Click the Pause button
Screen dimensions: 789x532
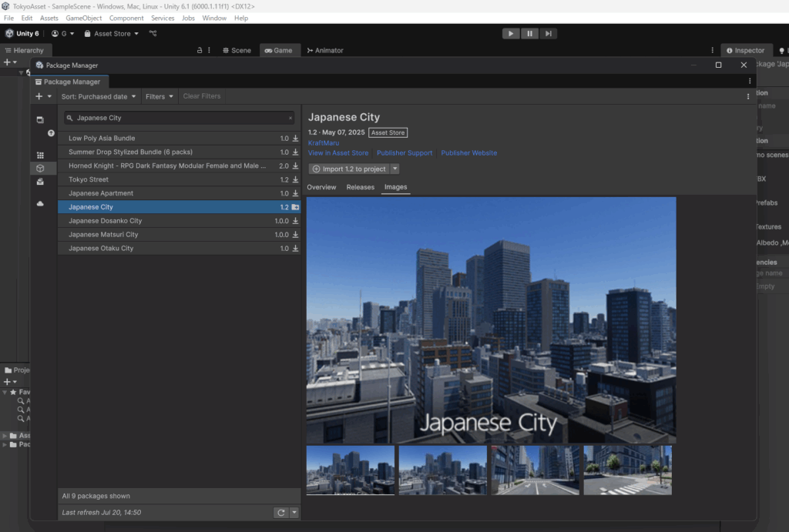point(529,34)
